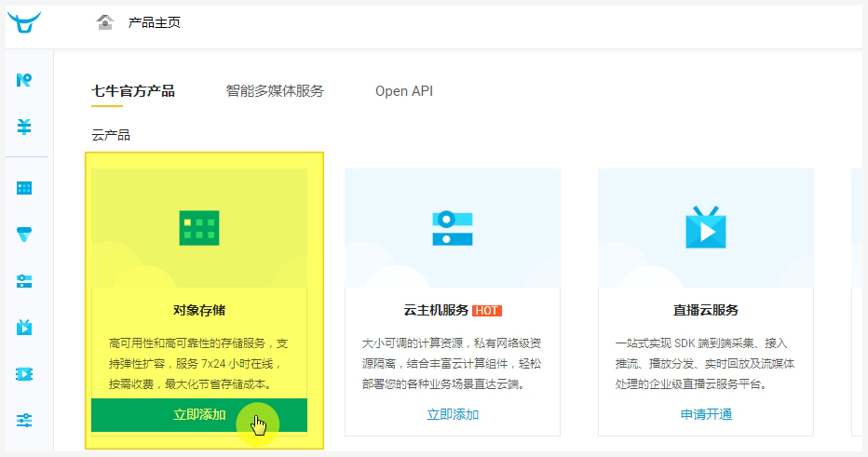
Task: Click 申请开通 link under 直播云服务
Action: pyautogui.click(x=706, y=414)
